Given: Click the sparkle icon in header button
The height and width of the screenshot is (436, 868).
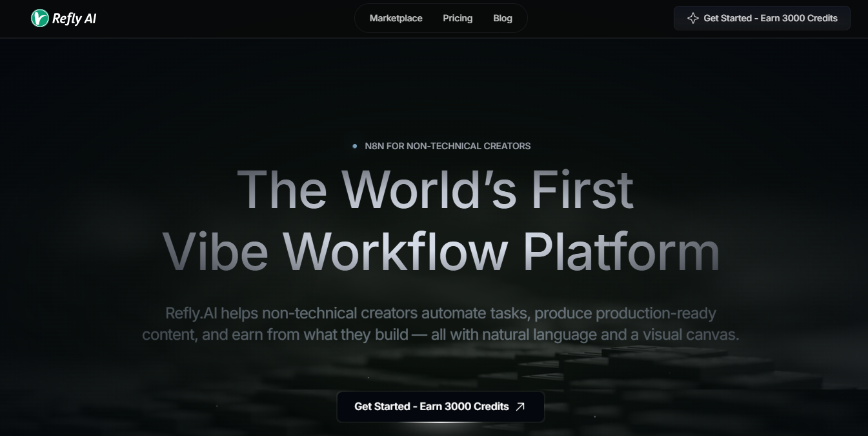Looking at the screenshot, I should point(693,18).
